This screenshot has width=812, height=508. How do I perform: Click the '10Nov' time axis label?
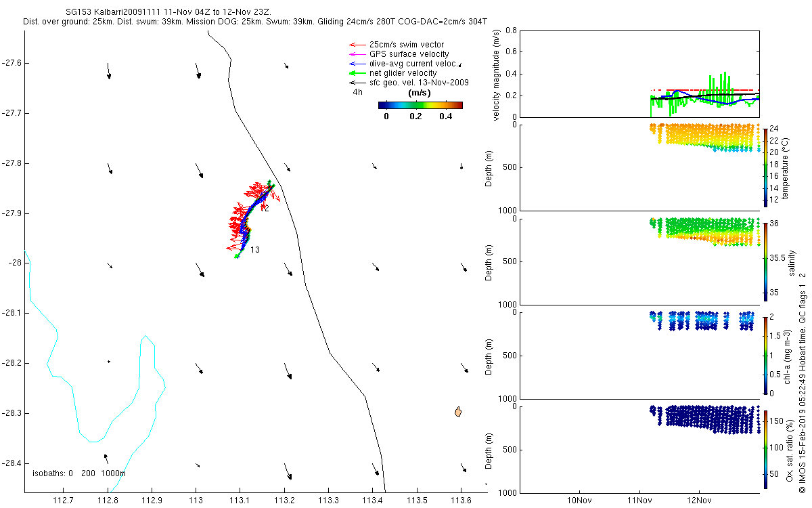tap(581, 501)
